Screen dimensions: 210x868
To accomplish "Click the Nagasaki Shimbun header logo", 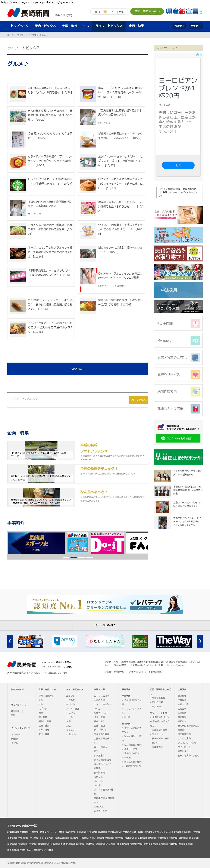I will (x=28, y=13).
